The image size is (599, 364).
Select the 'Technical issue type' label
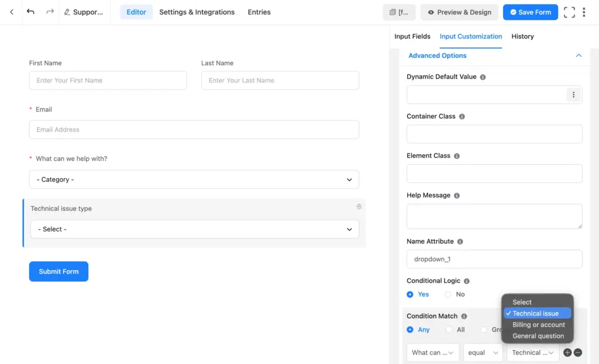tap(61, 209)
